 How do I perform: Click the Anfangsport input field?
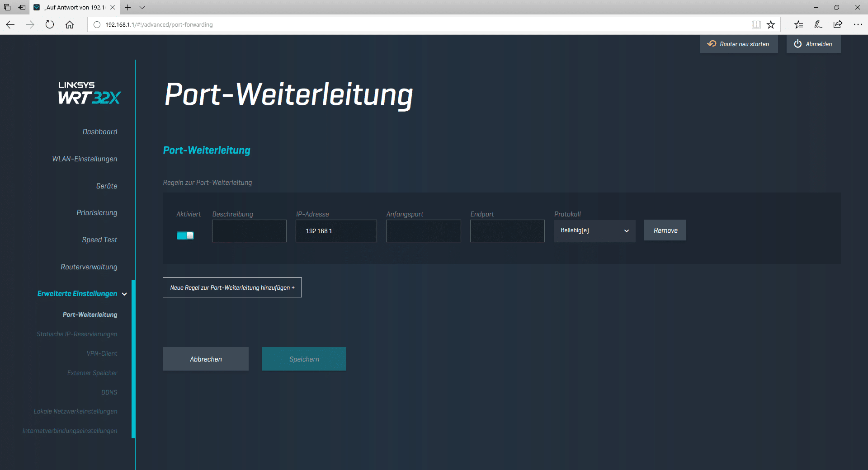423,231
